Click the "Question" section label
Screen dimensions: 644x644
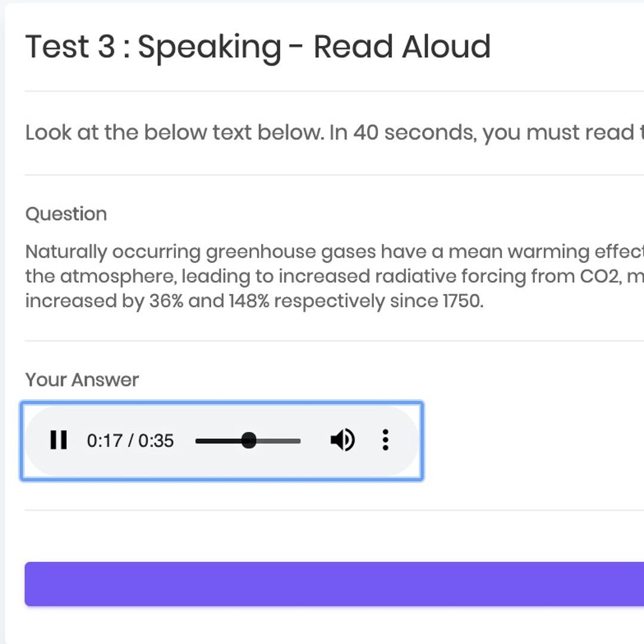coord(66,214)
